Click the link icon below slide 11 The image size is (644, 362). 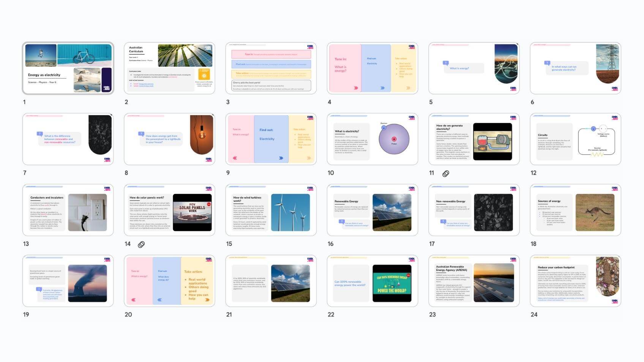point(445,173)
